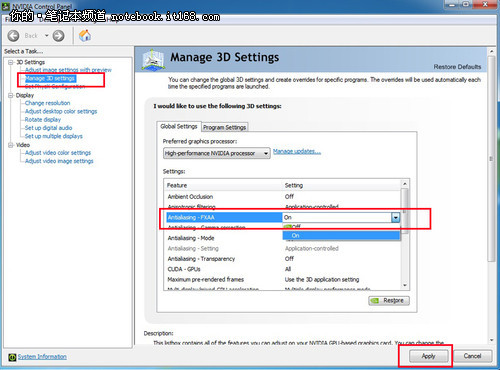The height and width of the screenshot is (370, 500).
Task: Select Adjust image settings with preview
Action: 68,70
